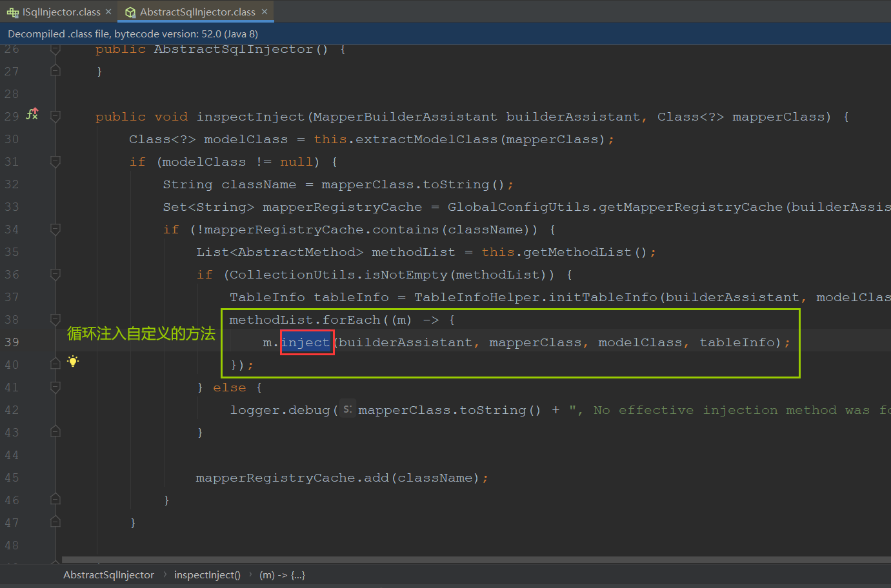Screen dimensions: 891x588
Task: Click 'tableInfo' argument on line 39
Action: (x=737, y=342)
